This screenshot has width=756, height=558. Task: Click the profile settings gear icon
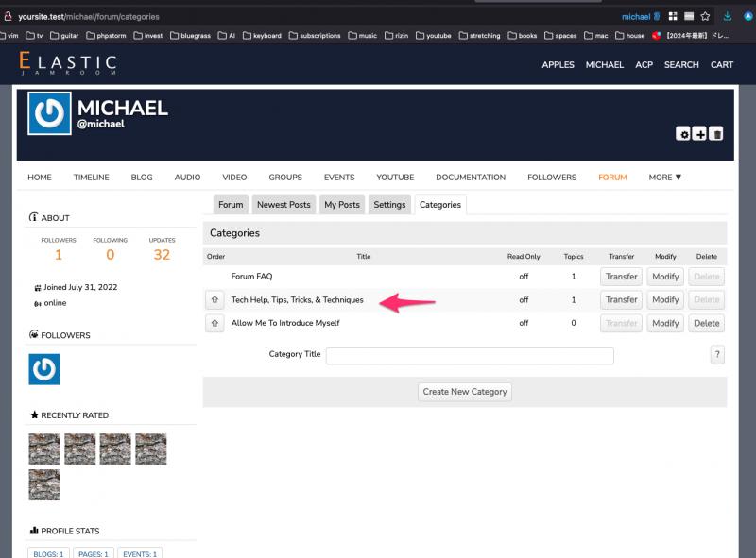tap(683, 134)
